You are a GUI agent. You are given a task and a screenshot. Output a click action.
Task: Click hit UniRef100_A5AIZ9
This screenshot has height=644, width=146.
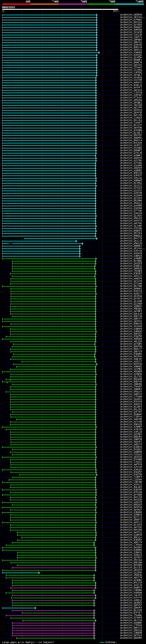[x=131, y=244]
